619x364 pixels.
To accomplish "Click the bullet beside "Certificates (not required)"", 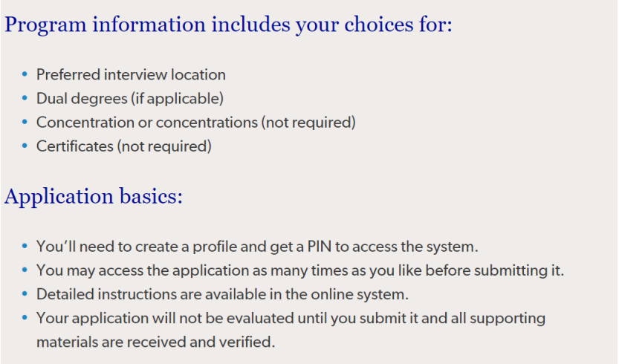I will tap(25, 146).
